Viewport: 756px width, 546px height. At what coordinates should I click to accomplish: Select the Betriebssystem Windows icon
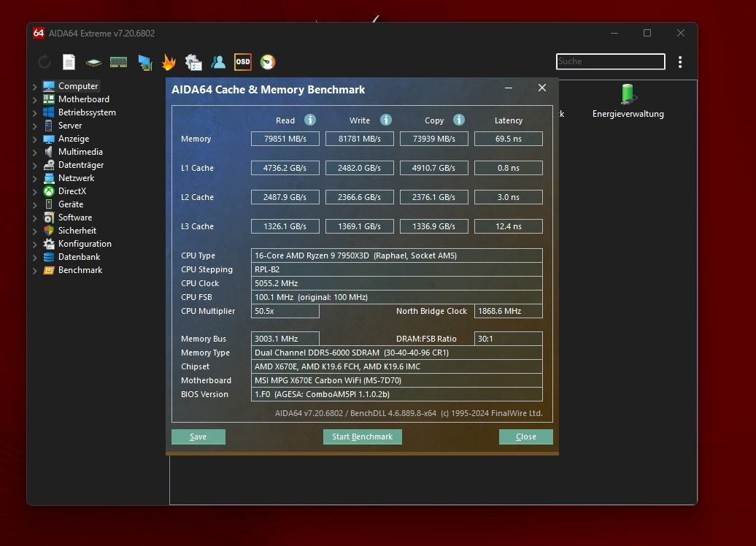coord(49,112)
